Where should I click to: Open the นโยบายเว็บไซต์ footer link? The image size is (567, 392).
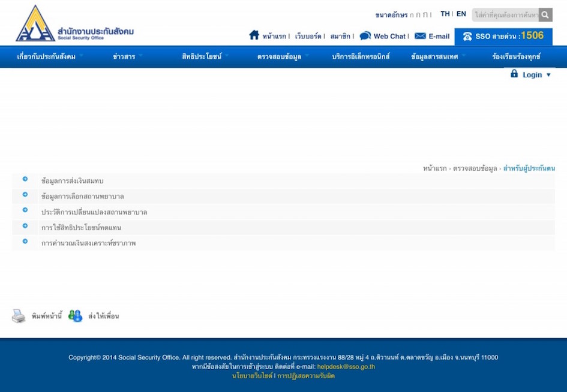pyautogui.click(x=253, y=376)
